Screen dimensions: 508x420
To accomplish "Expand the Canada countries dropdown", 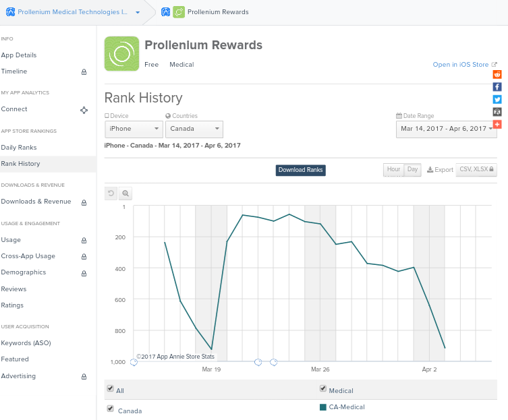I will click(194, 129).
